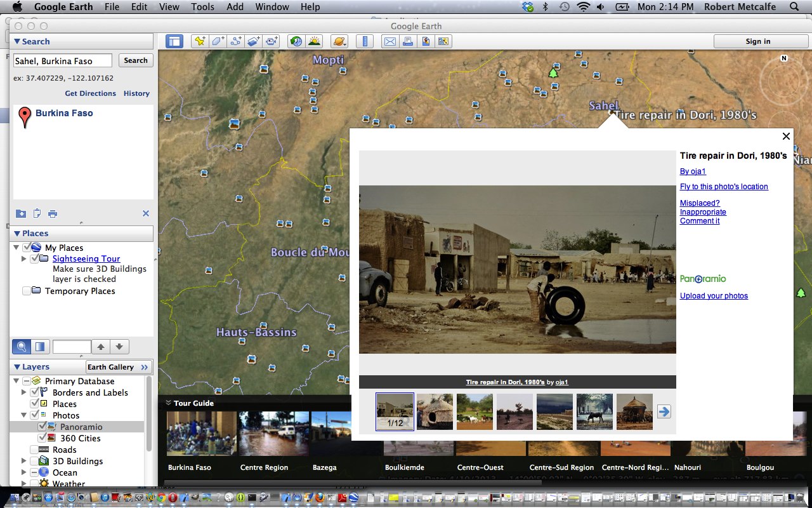The image size is (812, 508).
Task: Open the historical imagery clock tool
Action: [x=296, y=41]
